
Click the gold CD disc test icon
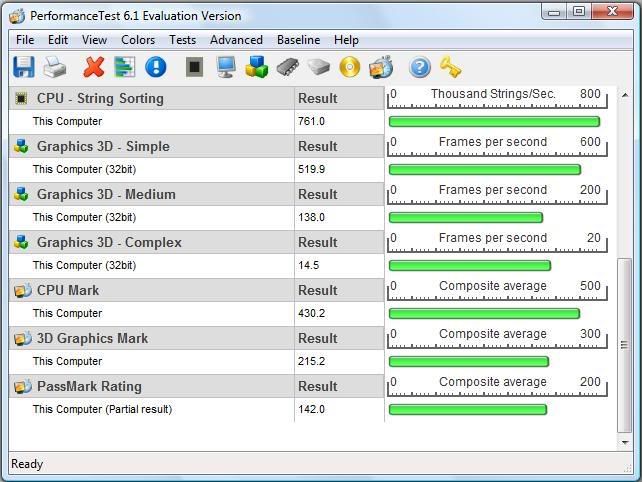pos(349,67)
